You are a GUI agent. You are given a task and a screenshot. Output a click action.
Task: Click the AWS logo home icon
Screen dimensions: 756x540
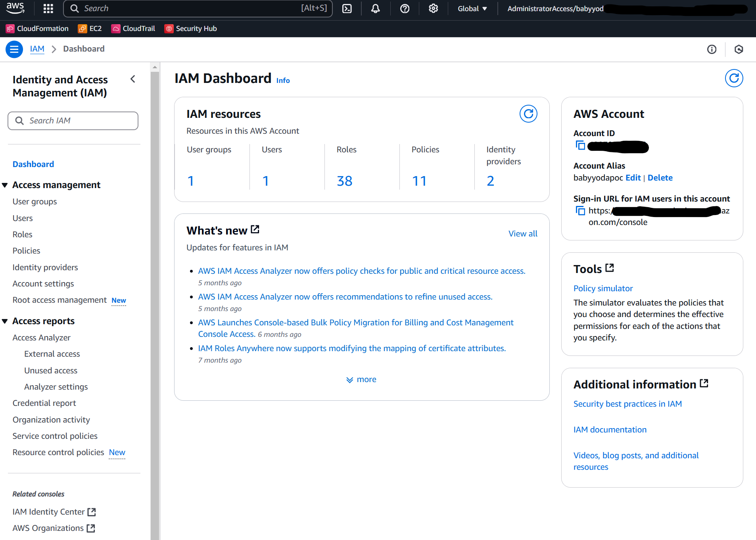point(15,8)
